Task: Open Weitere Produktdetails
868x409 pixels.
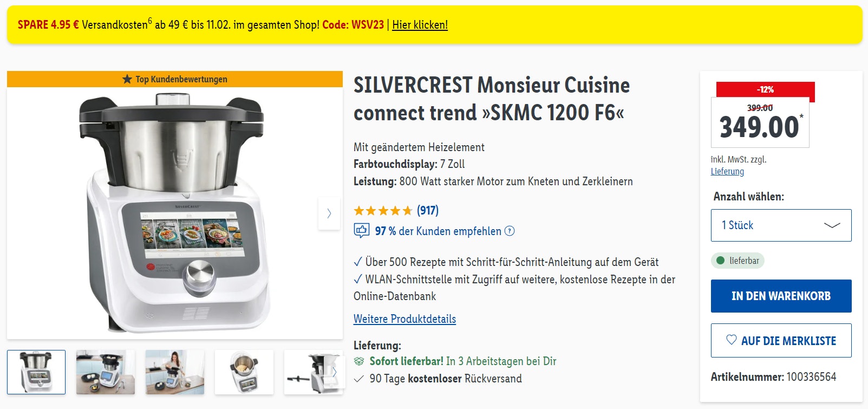Action: coord(404,319)
